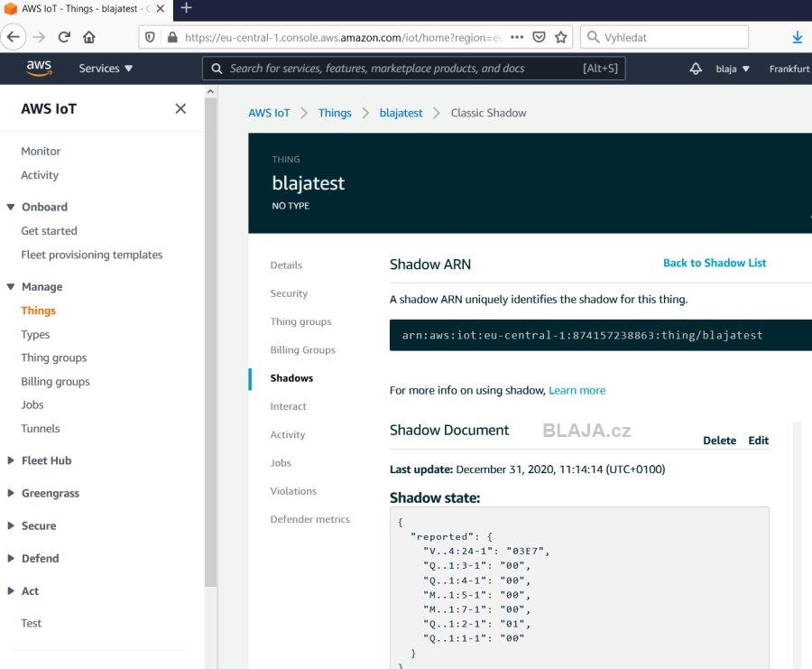
Task: Edit the shadow document
Action: point(758,441)
